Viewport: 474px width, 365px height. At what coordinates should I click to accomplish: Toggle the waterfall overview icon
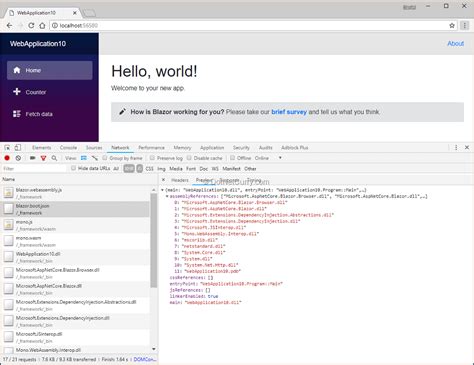[x=95, y=158]
